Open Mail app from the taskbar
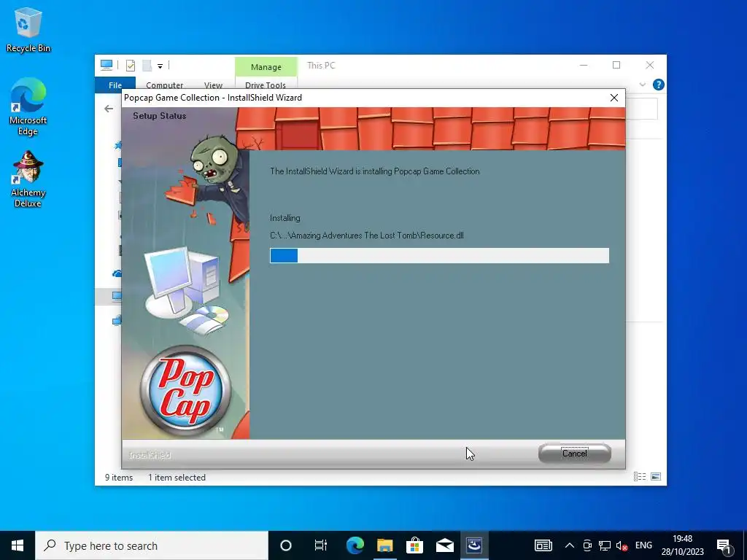747x560 pixels. point(444,545)
